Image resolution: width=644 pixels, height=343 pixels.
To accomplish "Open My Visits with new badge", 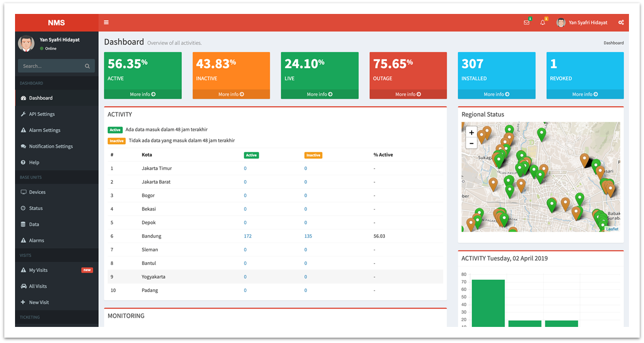I will tap(38, 270).
